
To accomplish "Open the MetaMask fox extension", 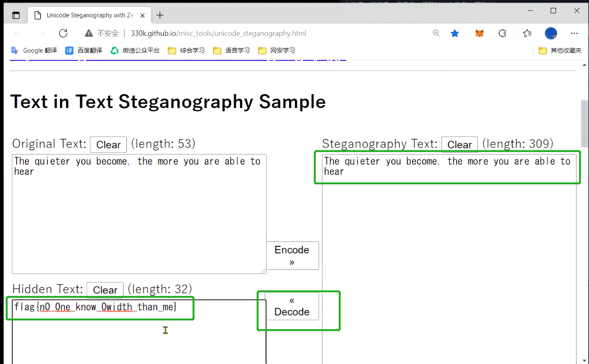I will pyautogui.click(x=480, y=33).
